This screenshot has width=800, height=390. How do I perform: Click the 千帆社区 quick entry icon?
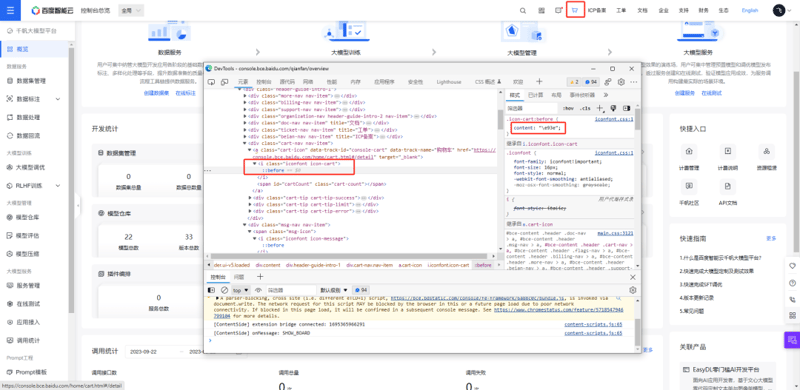coord(689,186)
